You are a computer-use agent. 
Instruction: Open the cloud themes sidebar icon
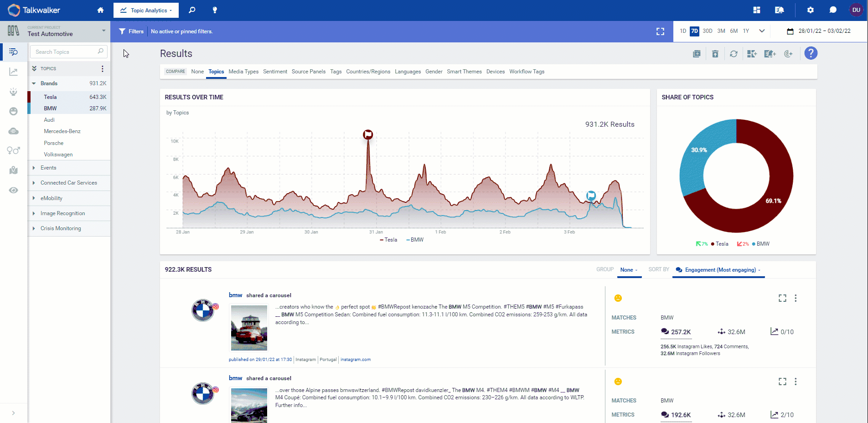(x=14, y=131)
